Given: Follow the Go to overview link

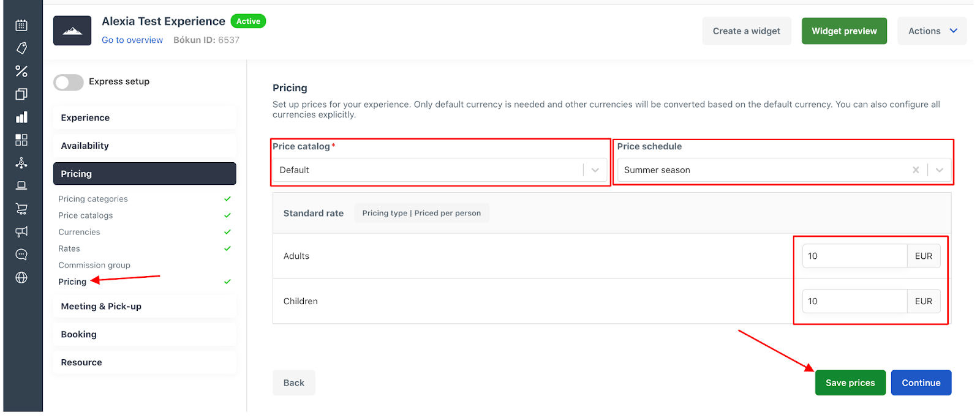Looking at the screenshot, I should tap(132, 40).
